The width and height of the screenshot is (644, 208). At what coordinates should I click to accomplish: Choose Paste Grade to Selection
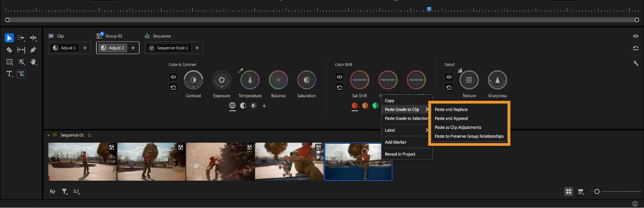406,118
